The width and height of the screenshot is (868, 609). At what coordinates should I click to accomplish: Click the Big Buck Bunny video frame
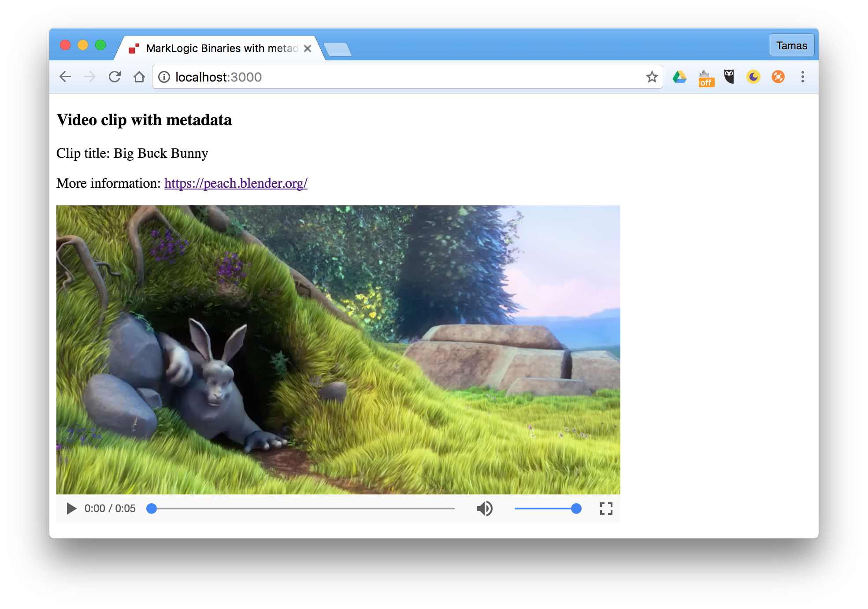point(338,349)
